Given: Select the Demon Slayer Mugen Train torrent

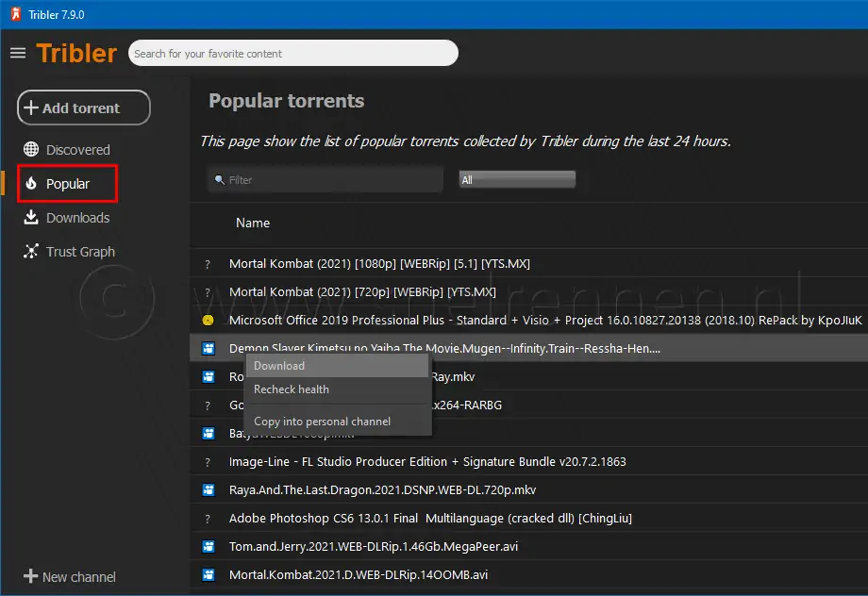Looking at the screenshot, I should (444, 348).
